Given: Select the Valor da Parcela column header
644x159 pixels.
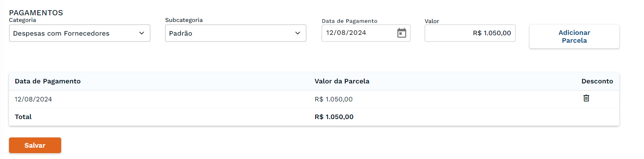Looking at the screenshot, I should pos(342,81).
